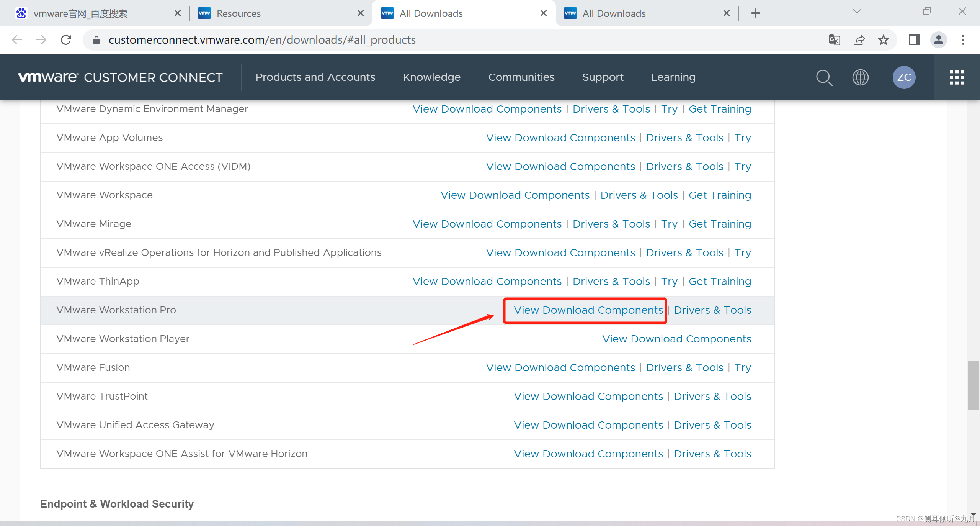This screenshot has width=980, height=526.
Task: Open Products and Accounts menu
Action: [x=315, y=77]
